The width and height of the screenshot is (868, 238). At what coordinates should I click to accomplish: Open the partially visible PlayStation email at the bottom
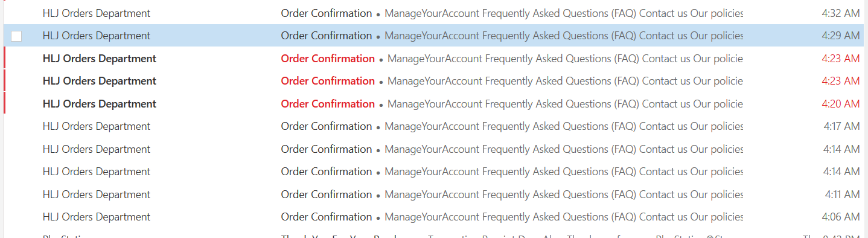tap(433, 235)
